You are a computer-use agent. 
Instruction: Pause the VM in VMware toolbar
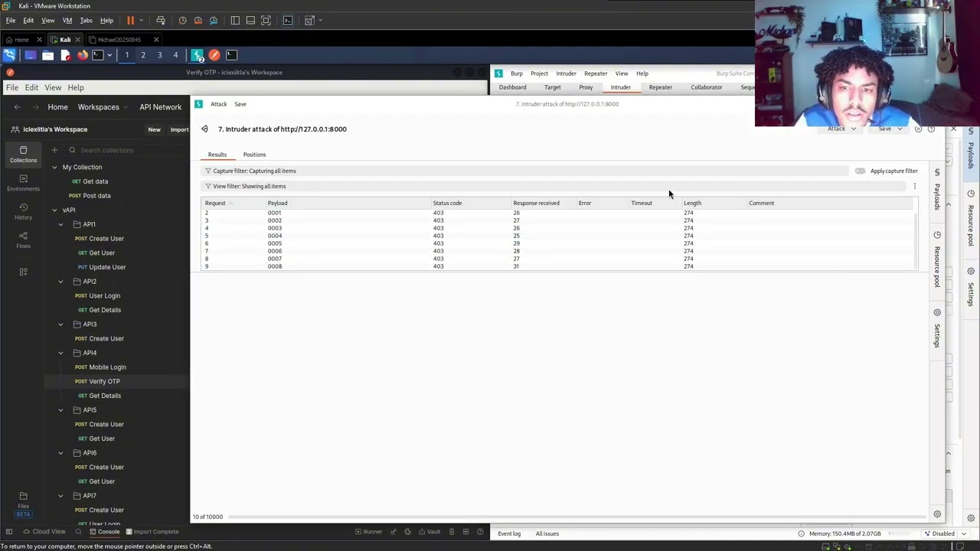pos(130,21)
